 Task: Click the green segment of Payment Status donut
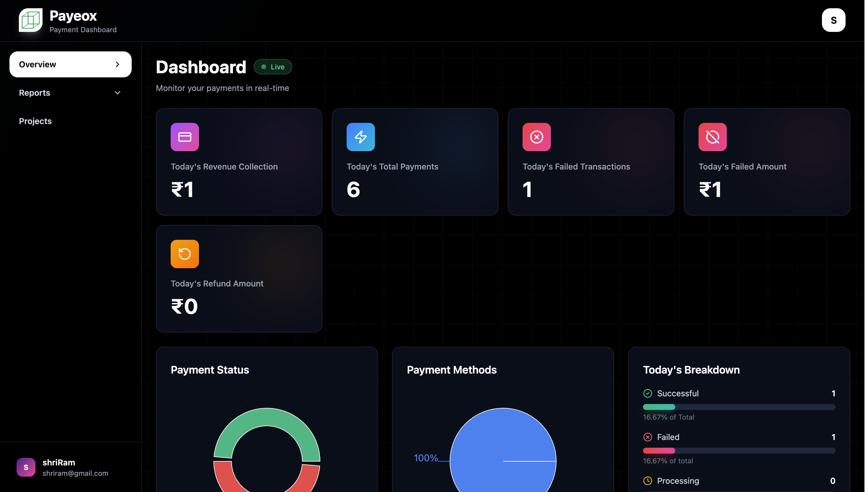(x=267, y=417)
